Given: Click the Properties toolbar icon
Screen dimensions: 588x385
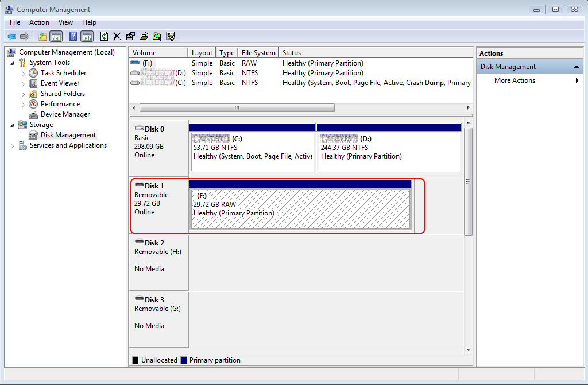Looking at the screenshot, I should [130, 36].
